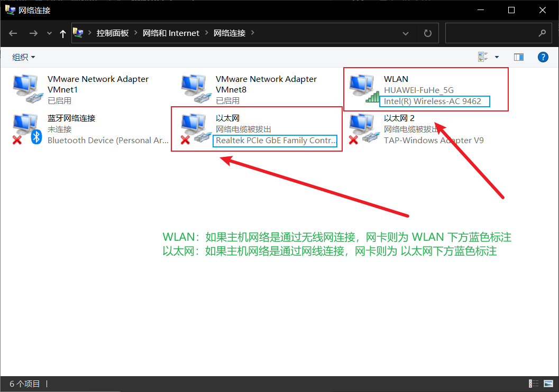Click the 6 个项目 status bar text
The width and height of the screenshot is (559, 392).
25,384
